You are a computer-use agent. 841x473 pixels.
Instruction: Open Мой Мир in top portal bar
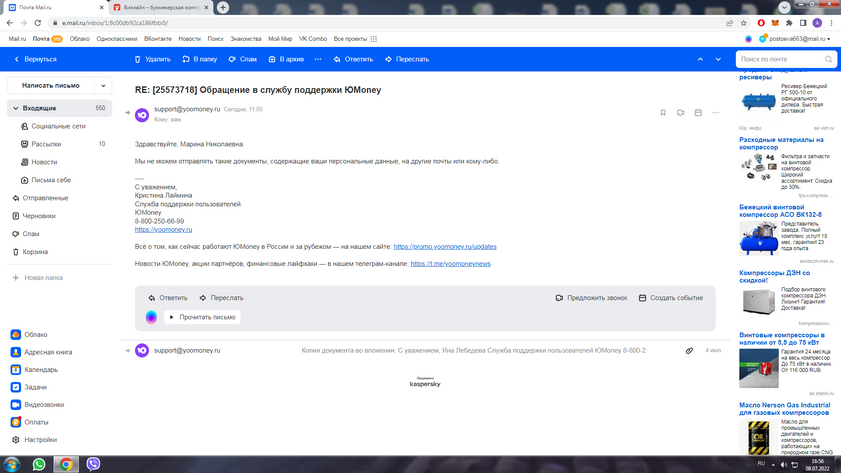click(280, 39)
